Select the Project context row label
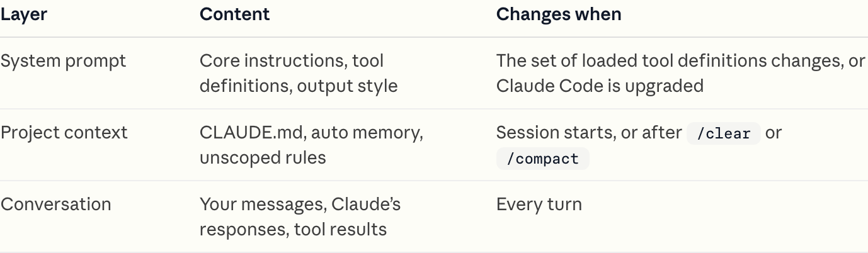The height and width of the screenshot is (253, 868). [x=64, y=133]
